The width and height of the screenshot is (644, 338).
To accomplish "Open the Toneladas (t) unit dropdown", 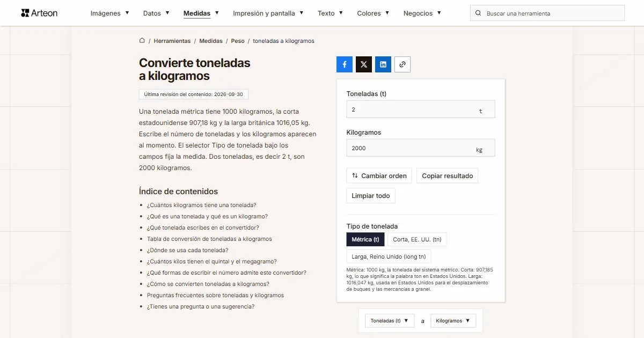I will (390, 321).
